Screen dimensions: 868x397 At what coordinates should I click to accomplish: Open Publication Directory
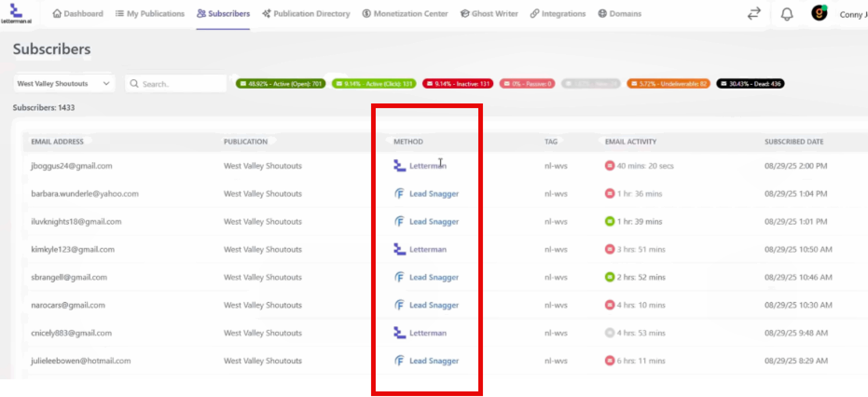306,14
